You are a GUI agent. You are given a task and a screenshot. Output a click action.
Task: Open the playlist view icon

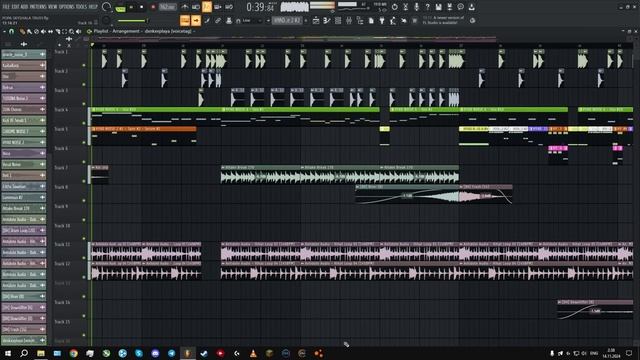point(316,20)
